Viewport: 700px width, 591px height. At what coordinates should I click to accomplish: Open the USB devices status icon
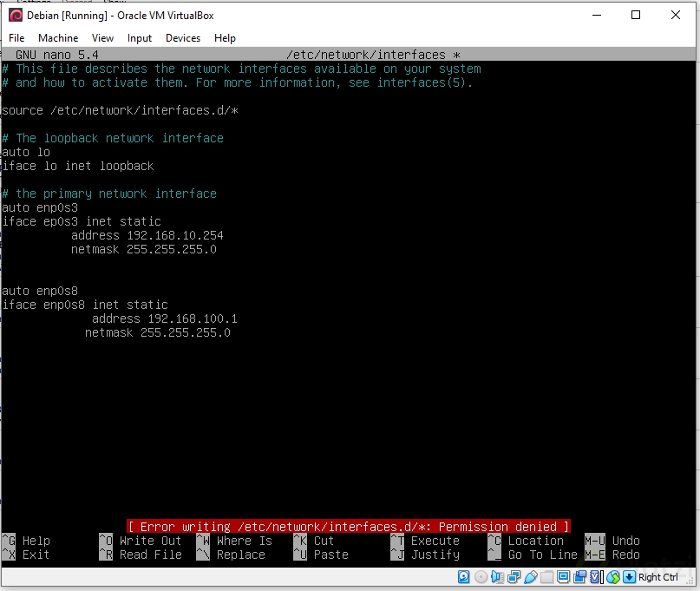click(530, 577)
